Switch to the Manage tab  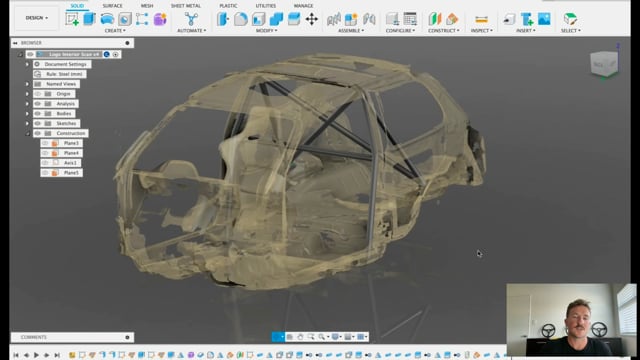coord(303,6)
